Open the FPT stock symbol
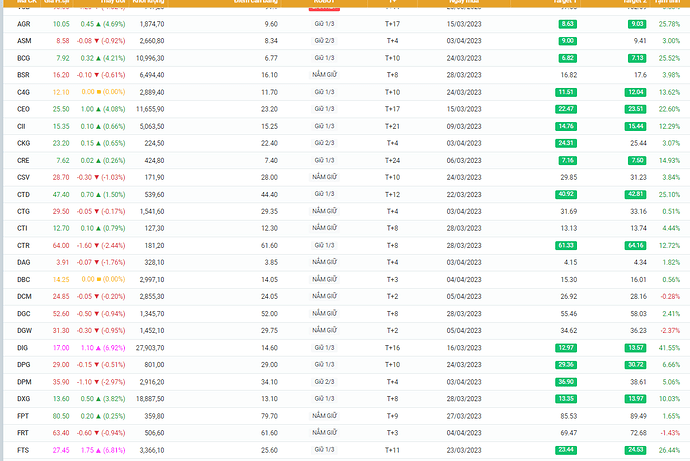This screenshot has width=690, height=461. 23,414
